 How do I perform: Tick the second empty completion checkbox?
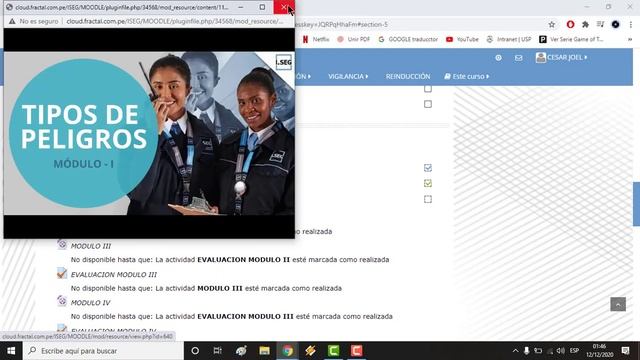[428, 104]
